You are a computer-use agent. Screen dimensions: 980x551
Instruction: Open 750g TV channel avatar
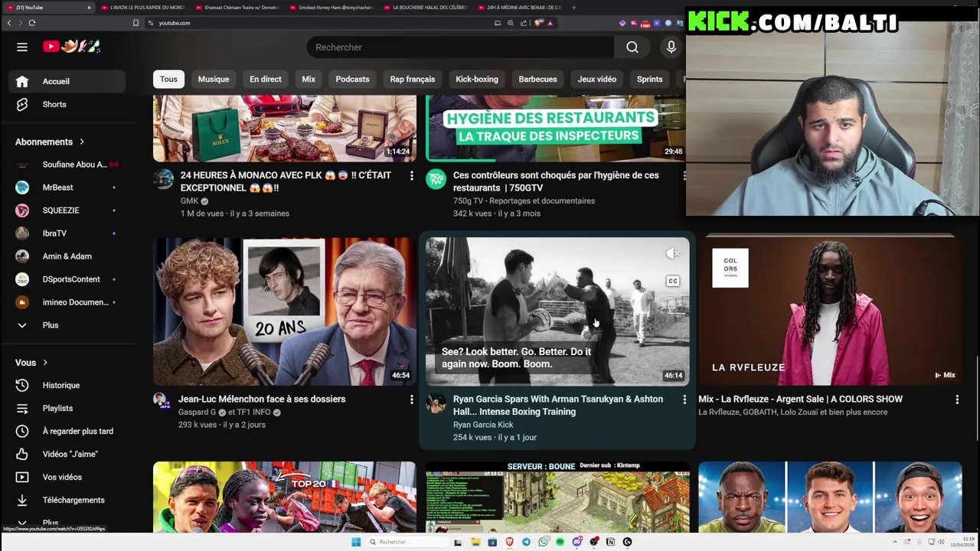click(436, 179)
